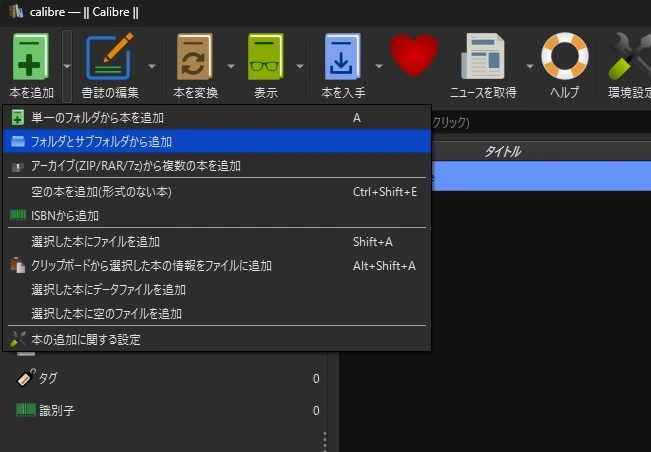Click the calibre books icon in title bar

tap(16, 12)
